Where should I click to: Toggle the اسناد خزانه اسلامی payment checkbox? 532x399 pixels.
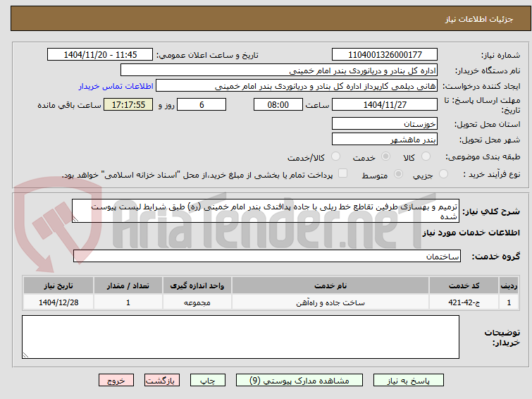pos(342,173)
